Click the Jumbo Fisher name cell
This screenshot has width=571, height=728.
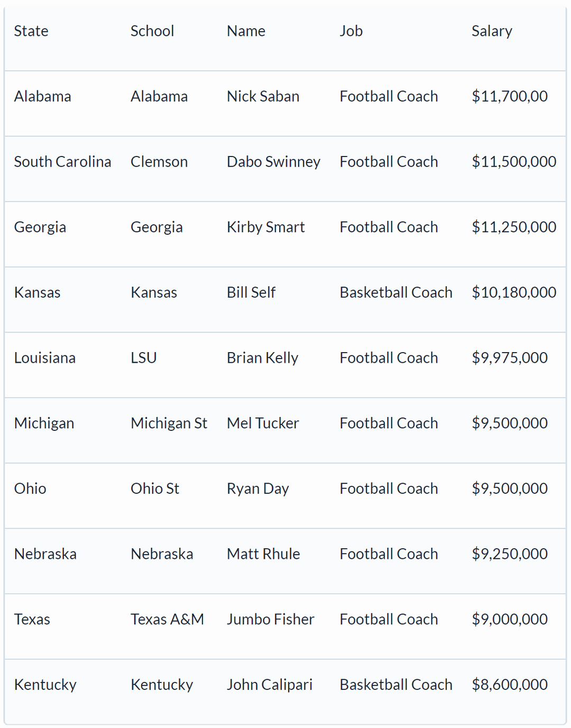(x=270, y=619)
